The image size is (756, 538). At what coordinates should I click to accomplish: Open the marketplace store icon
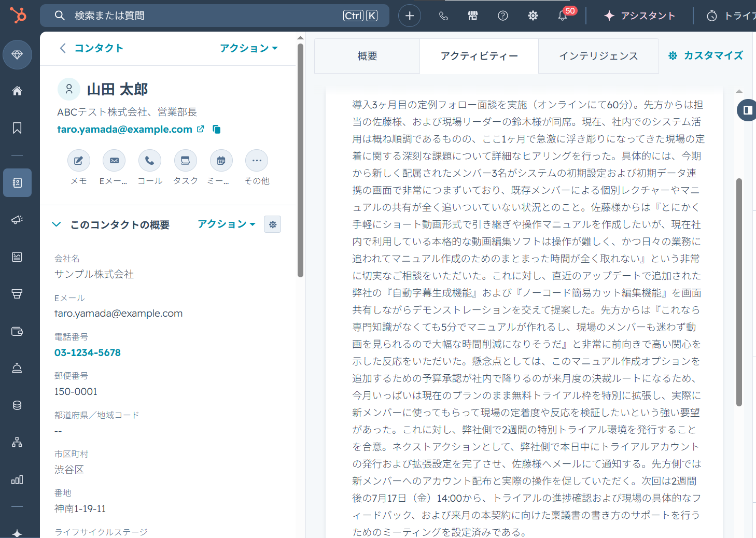(473, 16)
